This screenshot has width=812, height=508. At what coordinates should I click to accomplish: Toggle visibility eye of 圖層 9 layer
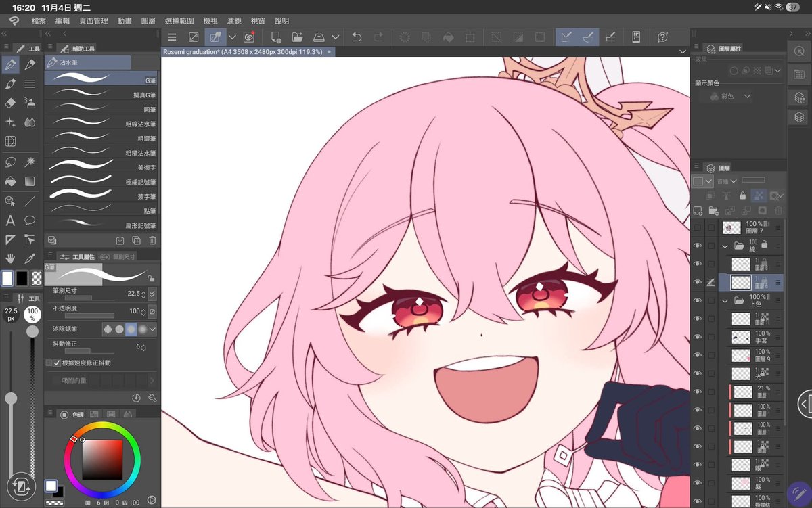[x=698, y=354]
